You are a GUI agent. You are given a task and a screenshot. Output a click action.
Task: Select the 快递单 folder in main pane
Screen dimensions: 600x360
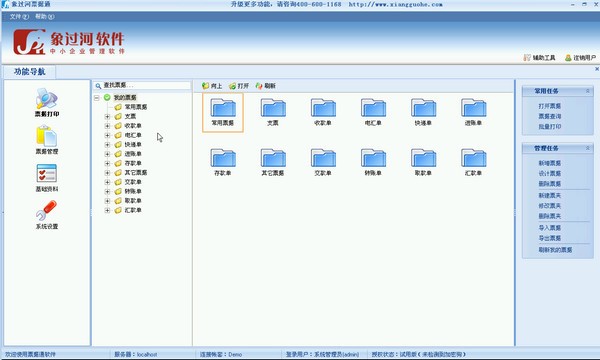(423, 112)
